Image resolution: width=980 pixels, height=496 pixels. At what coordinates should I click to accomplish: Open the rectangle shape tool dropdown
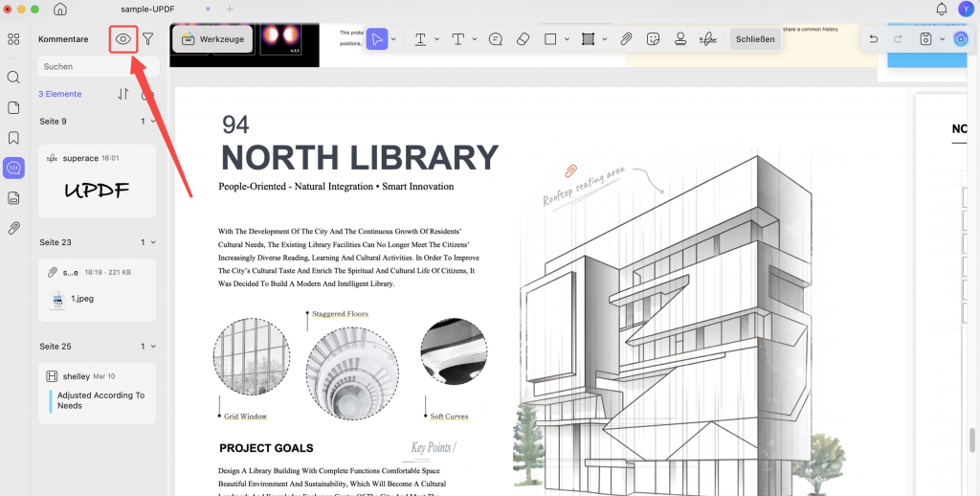click(567, 38)
